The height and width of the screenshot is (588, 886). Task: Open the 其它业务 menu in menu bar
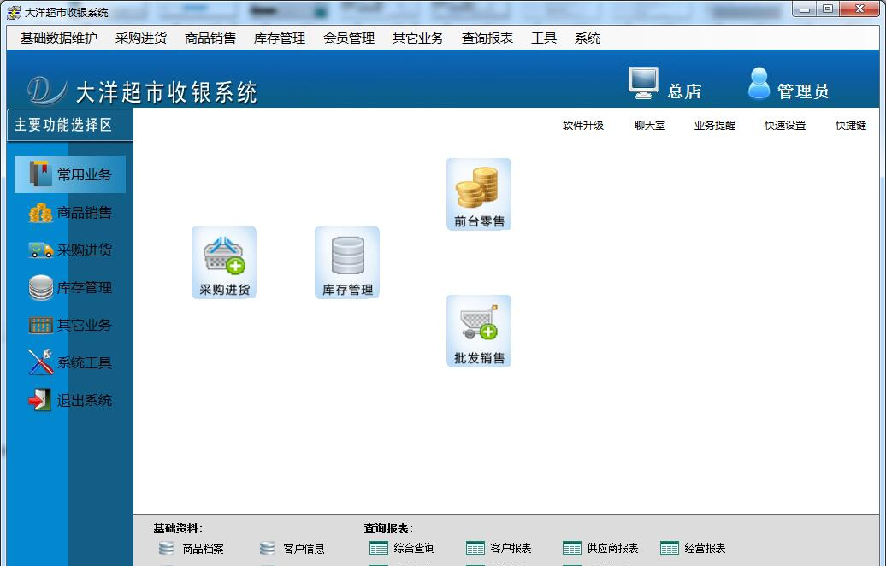(x=417, y=38)
